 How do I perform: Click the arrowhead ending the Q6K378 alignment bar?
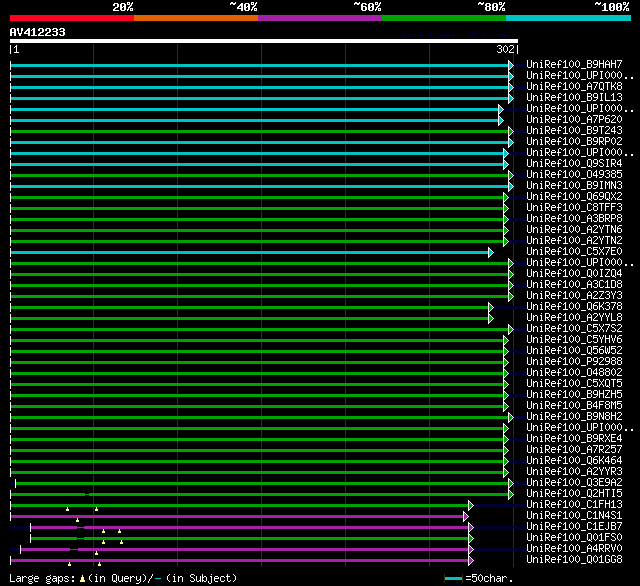[x=490, y=307]
